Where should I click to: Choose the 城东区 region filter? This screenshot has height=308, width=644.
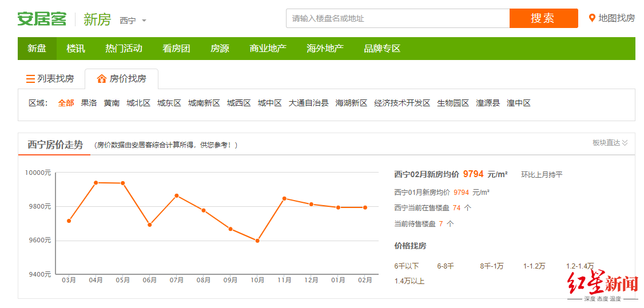tap(169, 103)
